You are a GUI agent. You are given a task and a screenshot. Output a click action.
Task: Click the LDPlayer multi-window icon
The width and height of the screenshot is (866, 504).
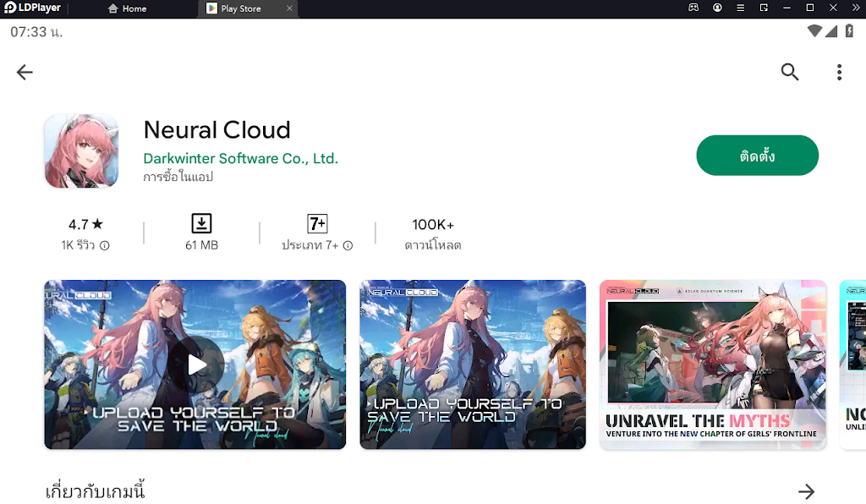point(764,8)
